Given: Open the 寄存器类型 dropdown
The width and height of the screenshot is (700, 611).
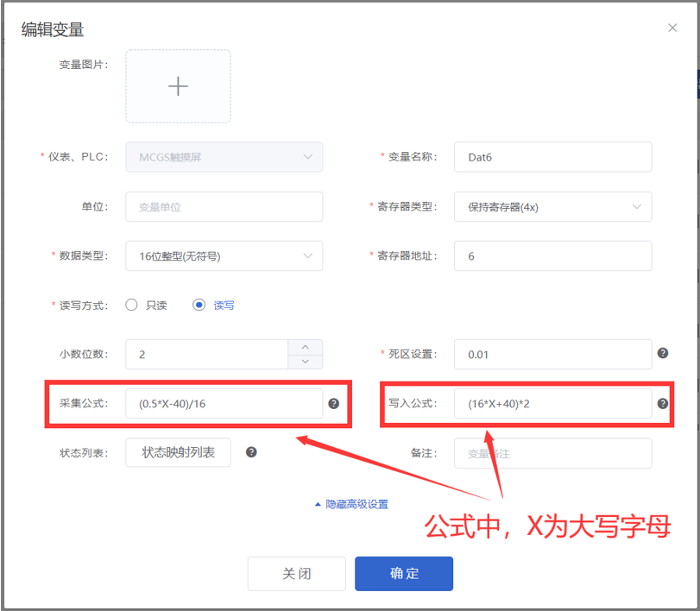Looking at the screenshot, I should pos(552,206).
